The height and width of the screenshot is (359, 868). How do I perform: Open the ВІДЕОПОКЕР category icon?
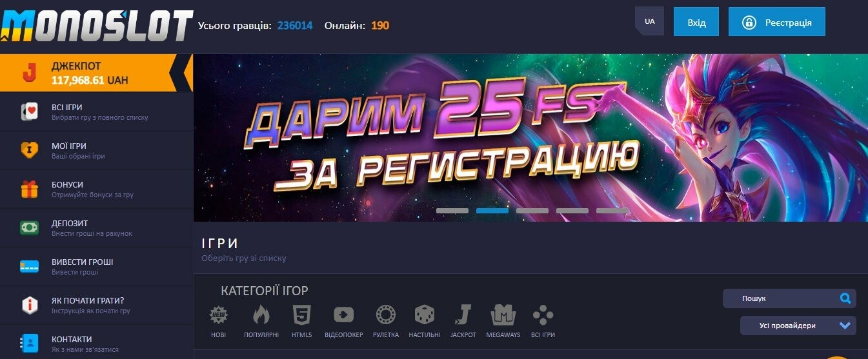pos(343,315)
